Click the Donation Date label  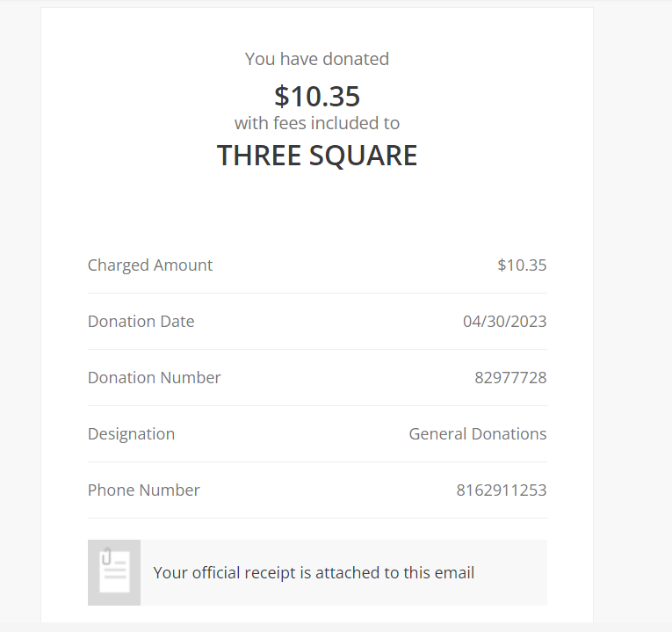pyautogui.click(x=141, y=322)
